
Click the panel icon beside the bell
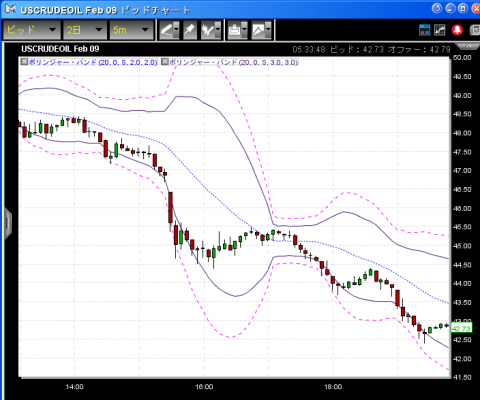(475, 30)
